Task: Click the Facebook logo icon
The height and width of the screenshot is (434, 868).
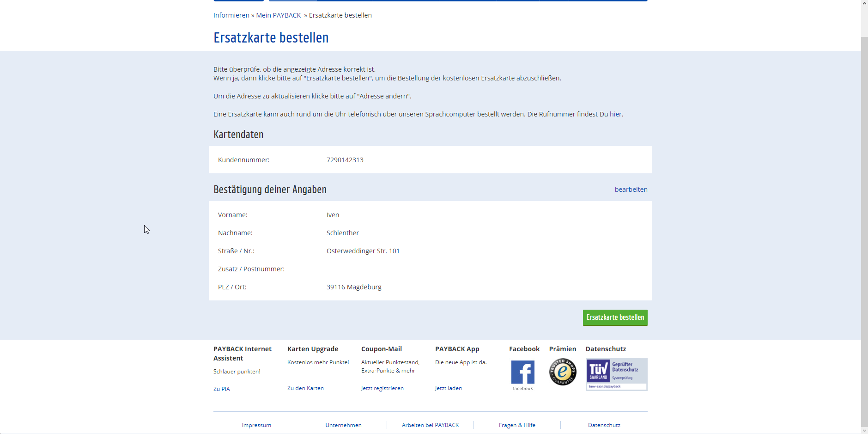Action: click(522, 372)
